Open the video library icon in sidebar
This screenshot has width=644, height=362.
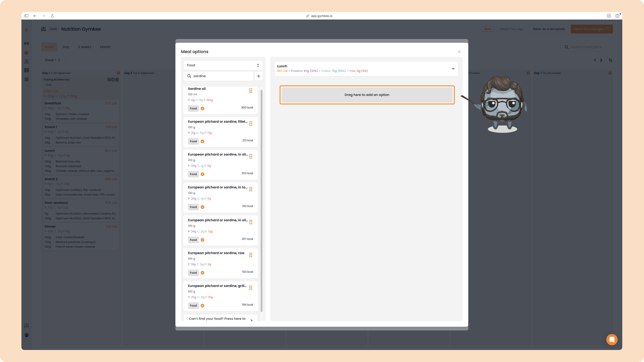(27, 70)
